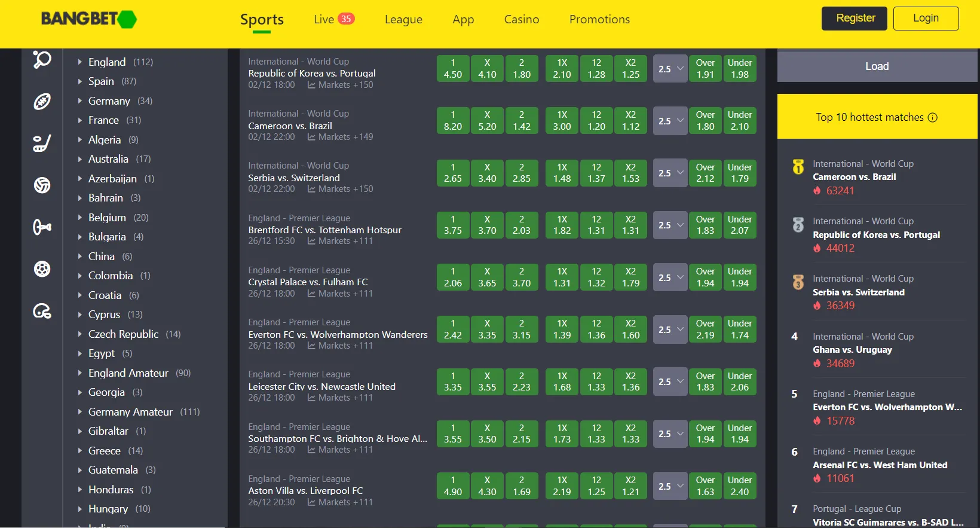Select the handball sport icon

42,269
